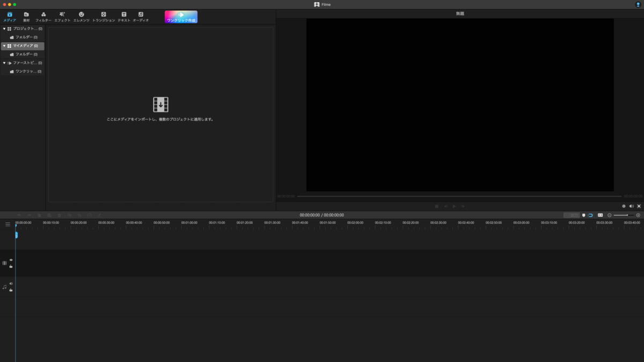The width and height of the screenshot is (644, 362).
Task: Lock the video track
Action: 11,267
